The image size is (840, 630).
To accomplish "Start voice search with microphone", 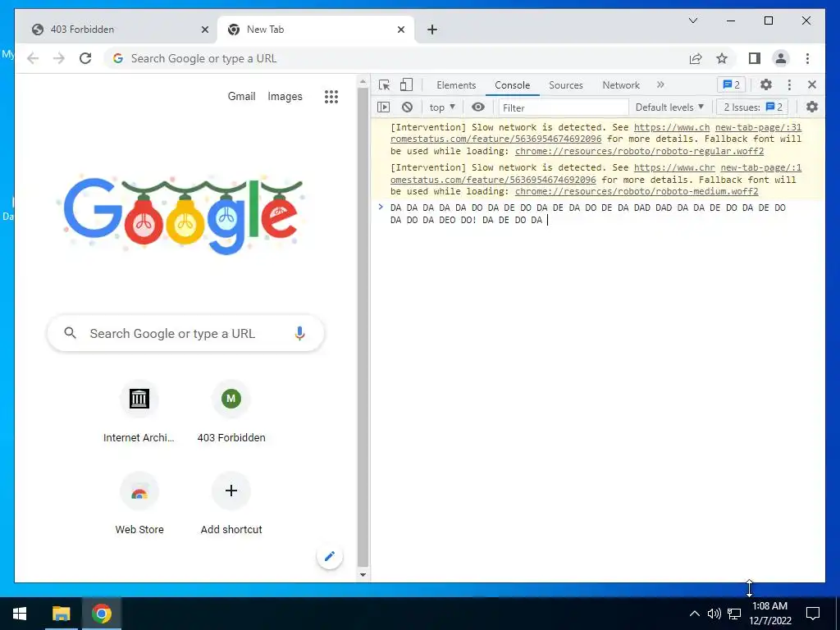I will click(300, 333).
